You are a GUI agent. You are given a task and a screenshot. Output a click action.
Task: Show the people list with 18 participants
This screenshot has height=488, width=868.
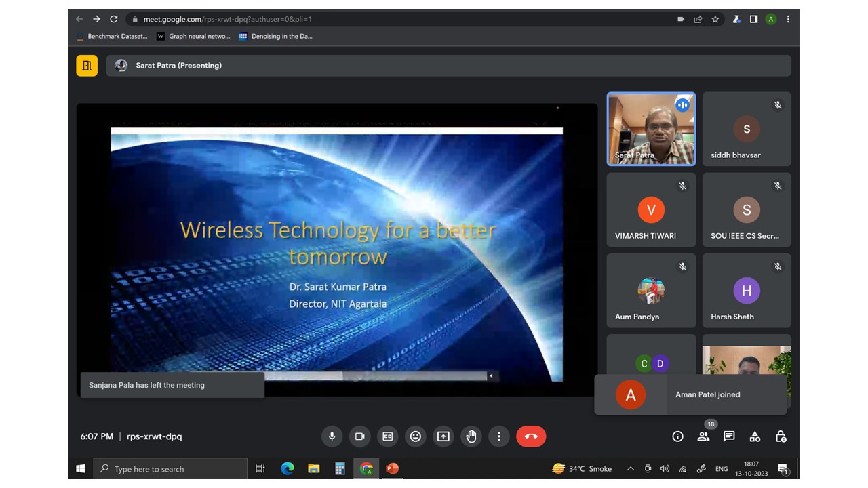pos(703,436)
